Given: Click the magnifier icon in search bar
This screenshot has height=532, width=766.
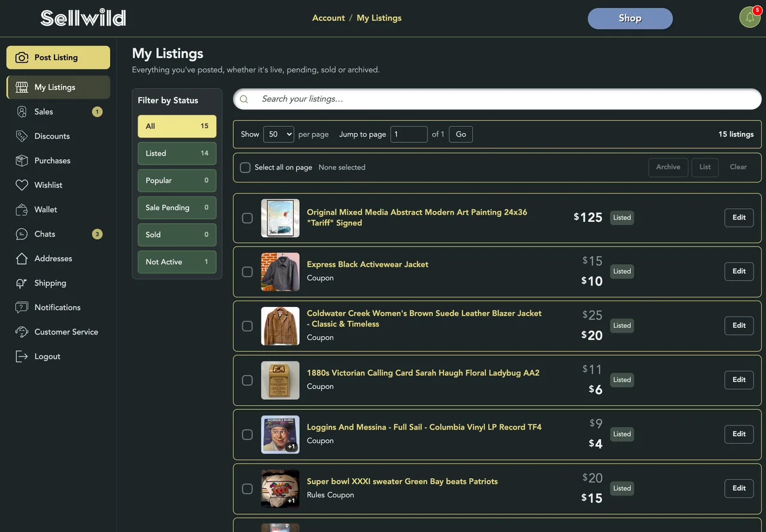Looking at the screenshot, I should tap(244, 99).
